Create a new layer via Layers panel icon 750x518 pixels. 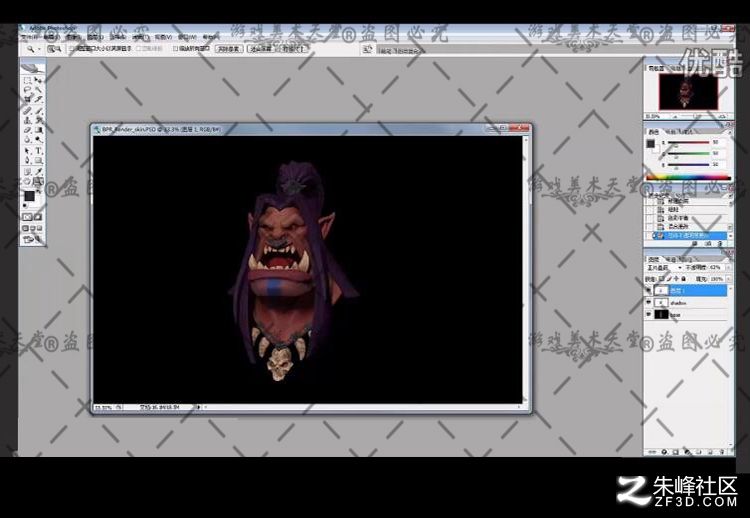[x=710, y=452]
